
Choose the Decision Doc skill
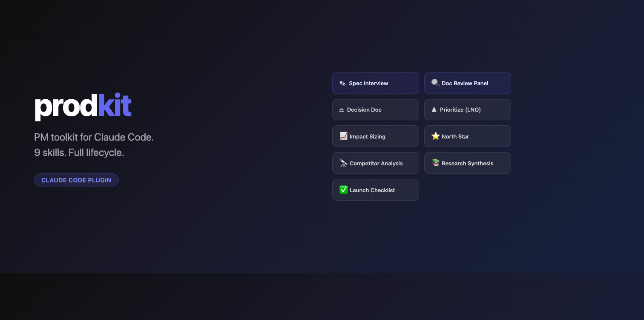tap(376, 110)
